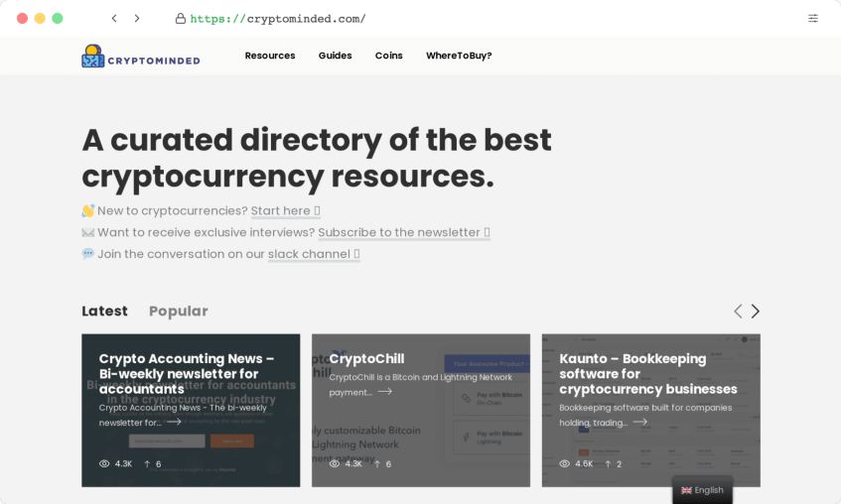Open the Resources menu
Image resolution: width=841 pixels, height=504 pixels.
pos(270,56)
